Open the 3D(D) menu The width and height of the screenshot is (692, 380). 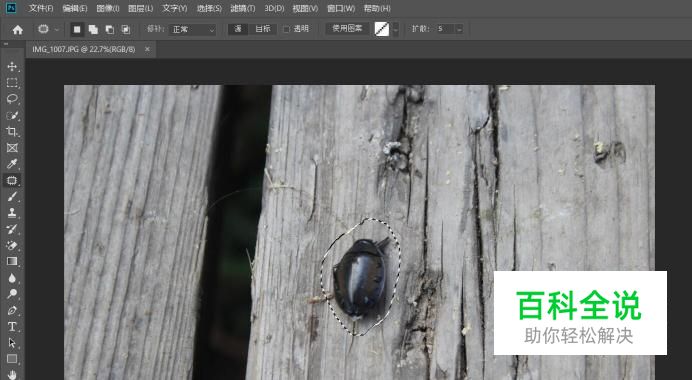pyautogui.click(x=274, y=8)
